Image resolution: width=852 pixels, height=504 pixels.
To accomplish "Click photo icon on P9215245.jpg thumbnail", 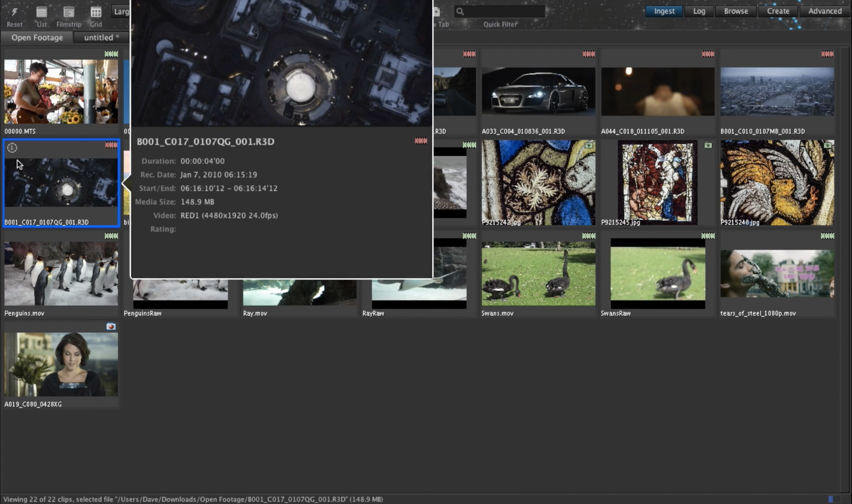I will [708, 145].
